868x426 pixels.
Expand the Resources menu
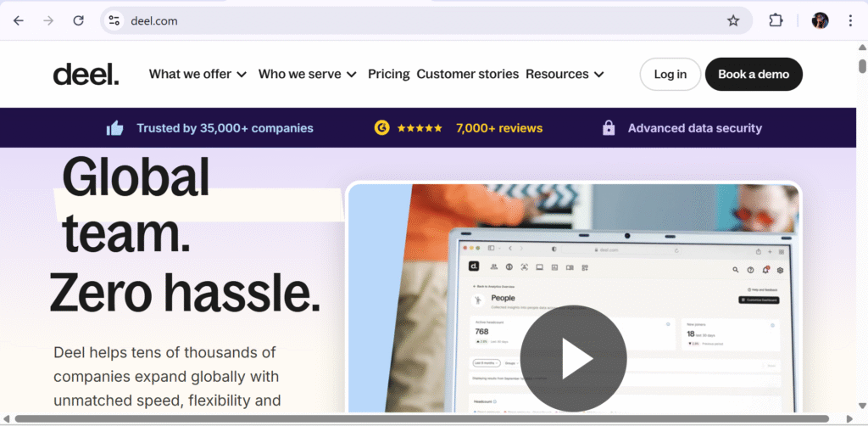coord(565,74)
